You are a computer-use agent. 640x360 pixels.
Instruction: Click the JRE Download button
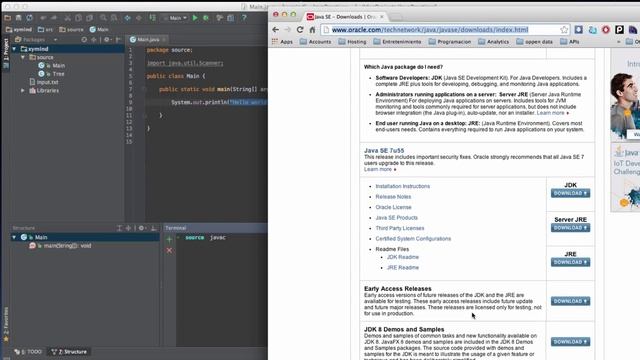(570, 262)
